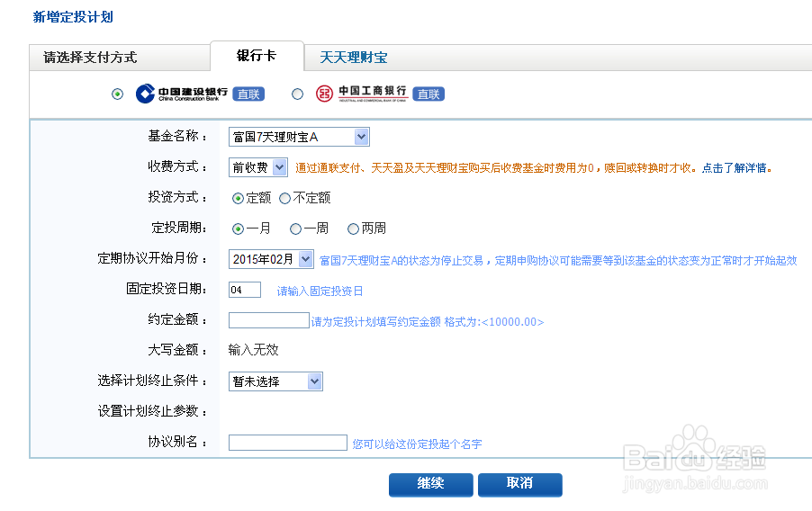Image resolution: width=812 pixels, height=511 pixels.
Task: Click the 继续 button
Action: point(431,485)
